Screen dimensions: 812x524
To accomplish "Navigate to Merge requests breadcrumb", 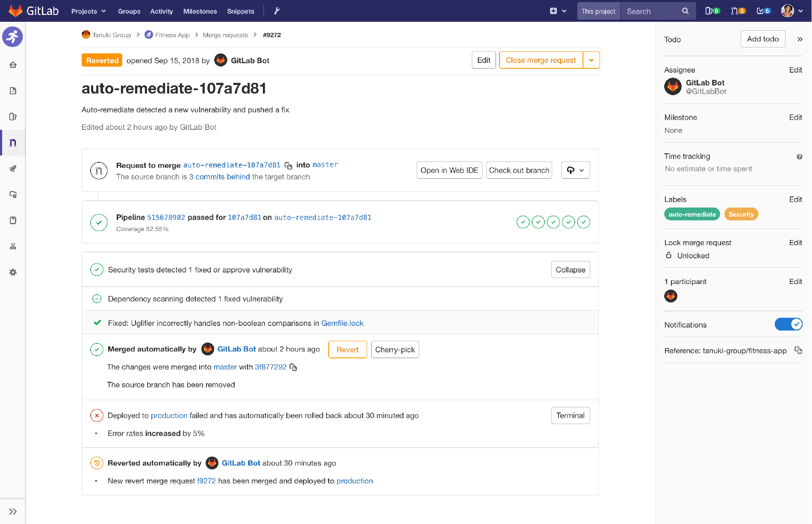I will click(225, 35).
